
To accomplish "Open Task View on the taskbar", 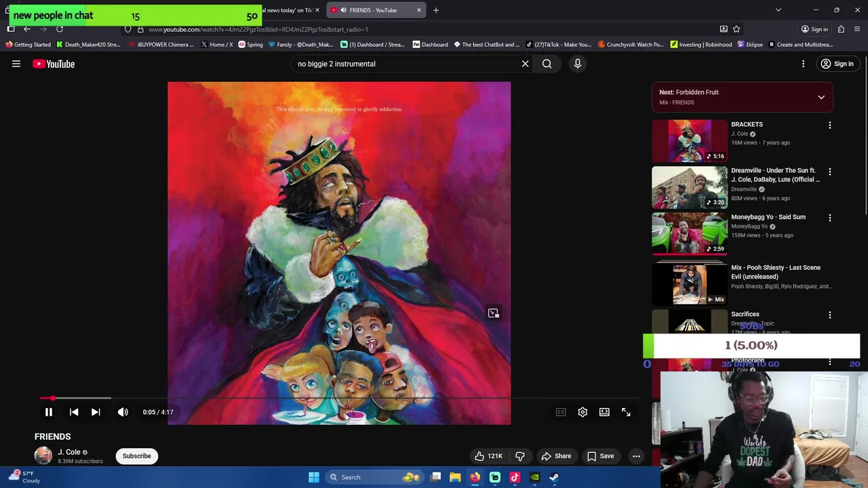I will coord(436,477).
